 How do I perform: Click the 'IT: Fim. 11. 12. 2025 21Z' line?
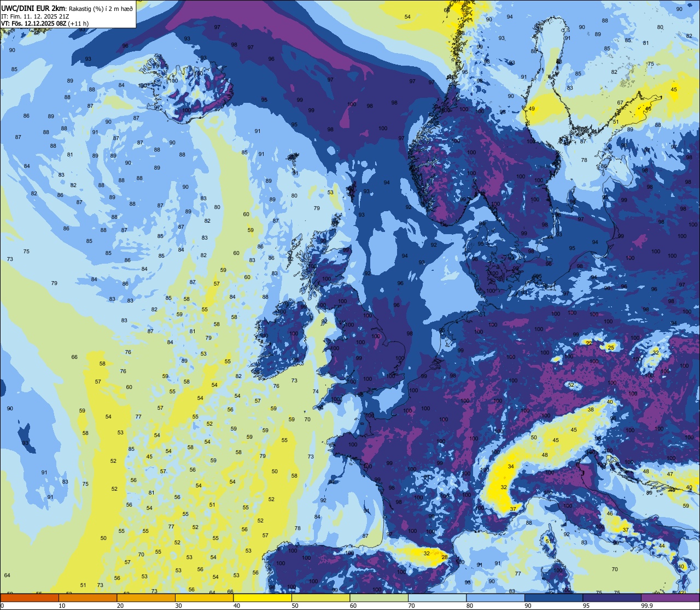click(36, 16)
